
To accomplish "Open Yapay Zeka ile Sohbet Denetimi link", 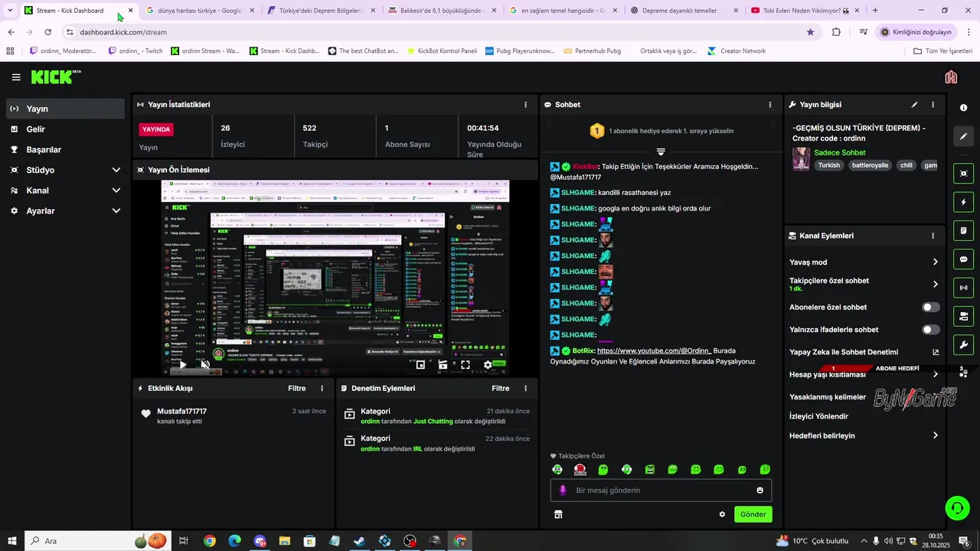I will click(844, 352).
